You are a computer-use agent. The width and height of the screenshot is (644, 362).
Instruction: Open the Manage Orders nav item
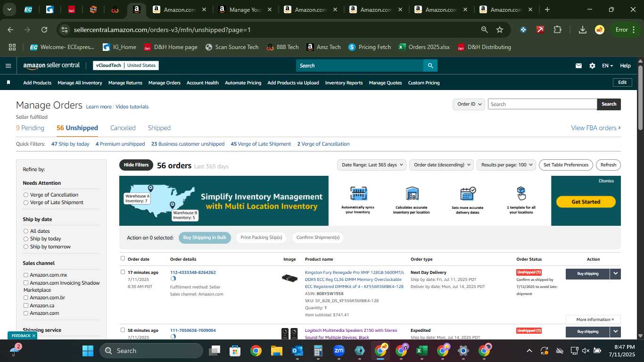[165, 82]
